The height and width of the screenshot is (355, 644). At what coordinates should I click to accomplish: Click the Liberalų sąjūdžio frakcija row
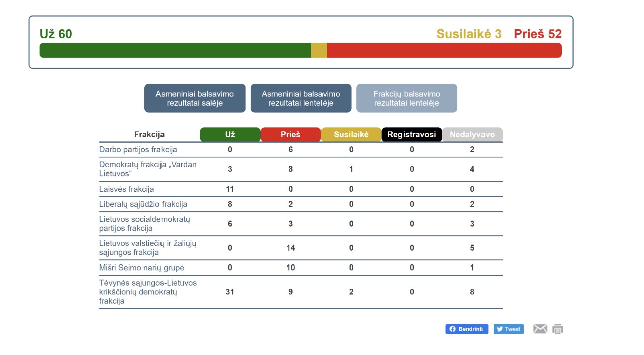click(301, 204)
